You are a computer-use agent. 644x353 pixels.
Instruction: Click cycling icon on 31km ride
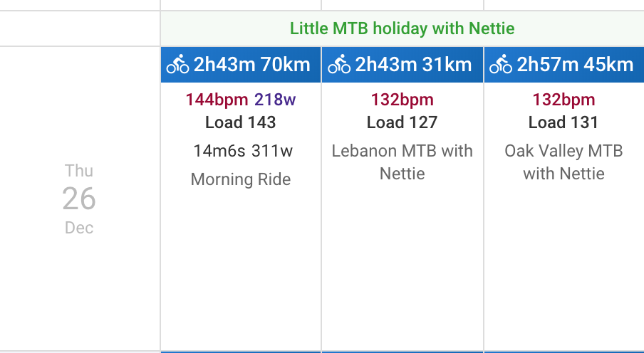click(x=339, y=65)
